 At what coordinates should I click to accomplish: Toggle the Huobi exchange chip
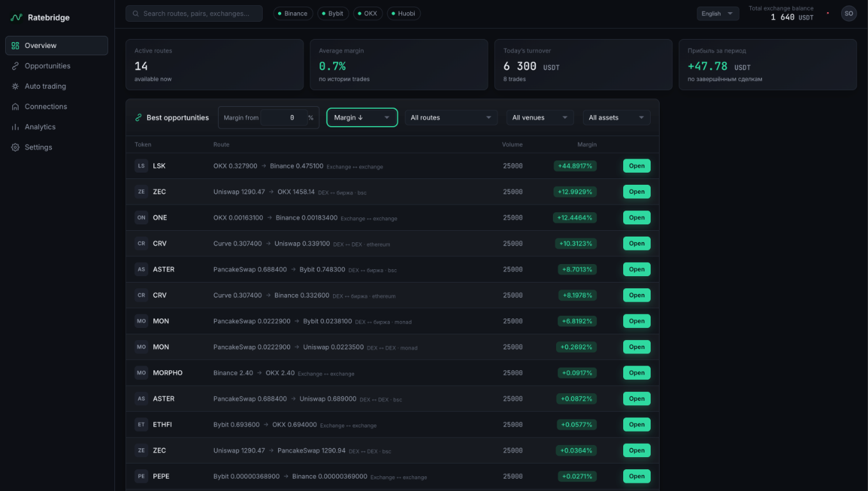point(403,13)
